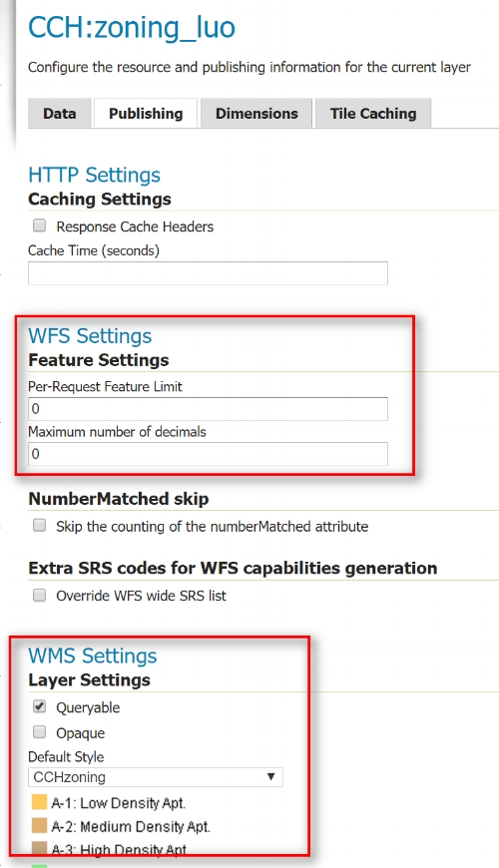499x868 pixels.
Task: Click the Per-Request Feature Limit field
Action: click(x=208, y=409)
